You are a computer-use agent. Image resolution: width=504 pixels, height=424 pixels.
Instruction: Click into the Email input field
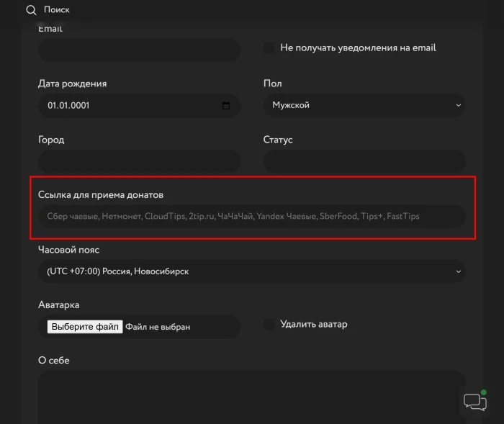tap(139, 50)
